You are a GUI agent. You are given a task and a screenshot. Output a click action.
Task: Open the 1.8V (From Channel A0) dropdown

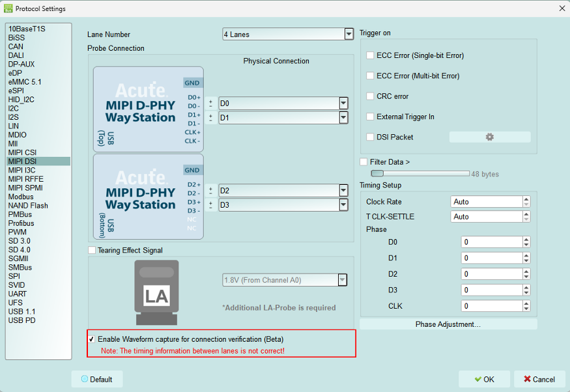click(342, 280)
